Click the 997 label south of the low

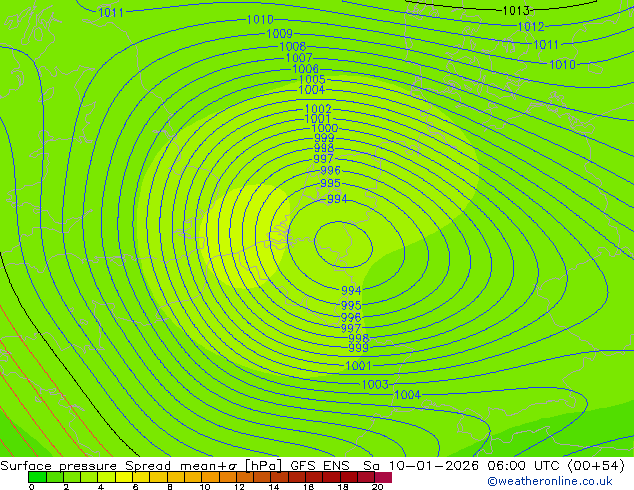click(351, 328)
